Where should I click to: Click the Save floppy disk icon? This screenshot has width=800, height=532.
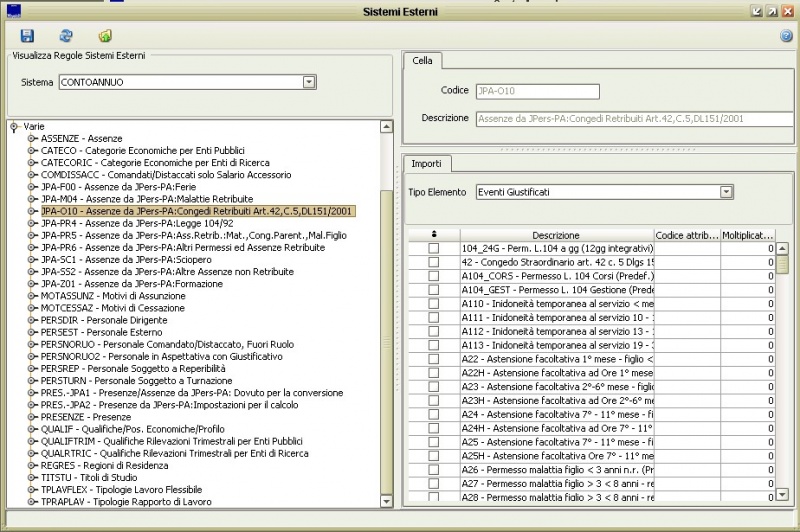tap(27, 36)
